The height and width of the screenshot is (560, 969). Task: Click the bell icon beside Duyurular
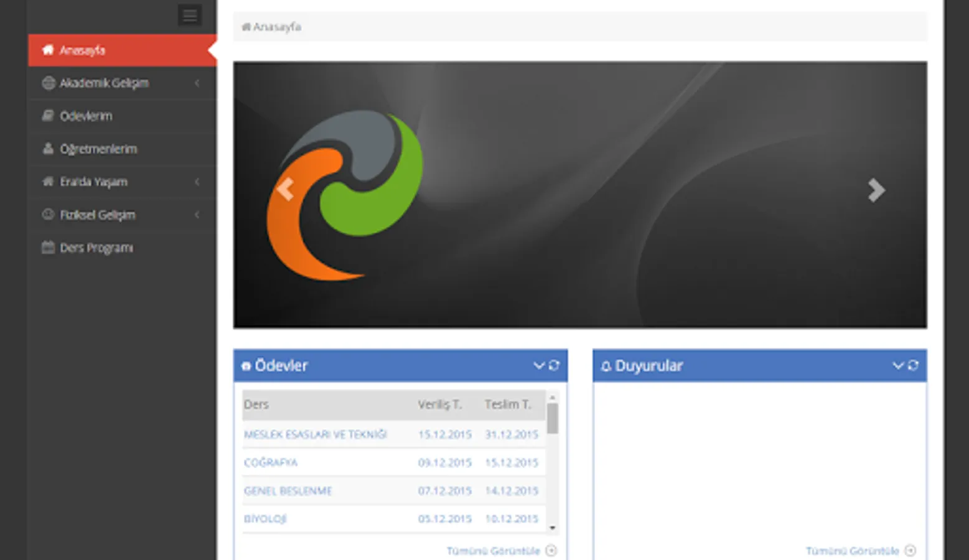[606, 366]
